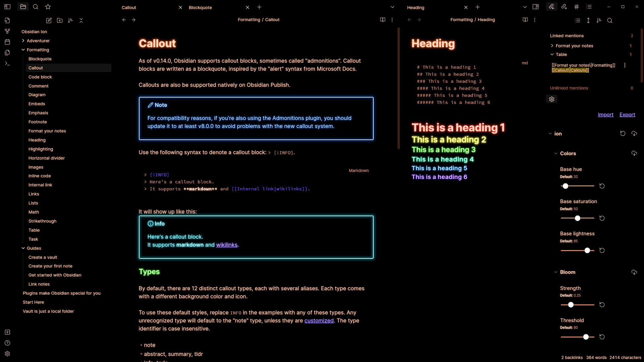Collapse backlink results list icon
Viewport: 644px width, 362px height.
tap(578, 20)
